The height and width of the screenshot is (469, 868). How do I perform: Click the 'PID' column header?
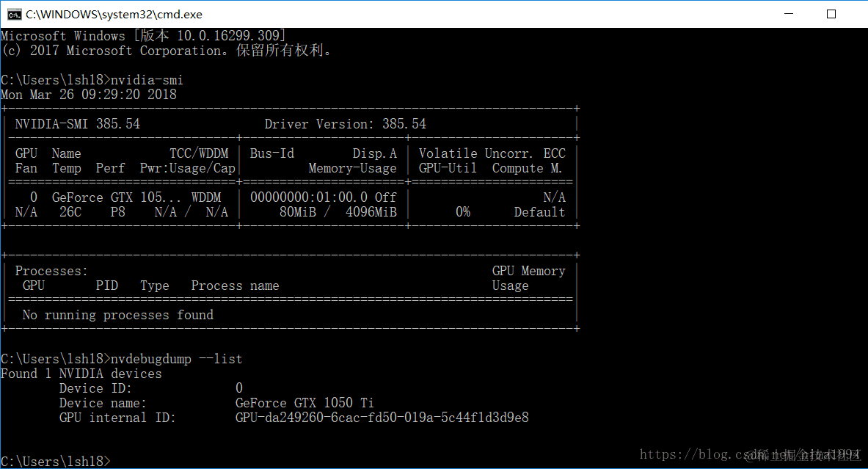coord(107,286)
